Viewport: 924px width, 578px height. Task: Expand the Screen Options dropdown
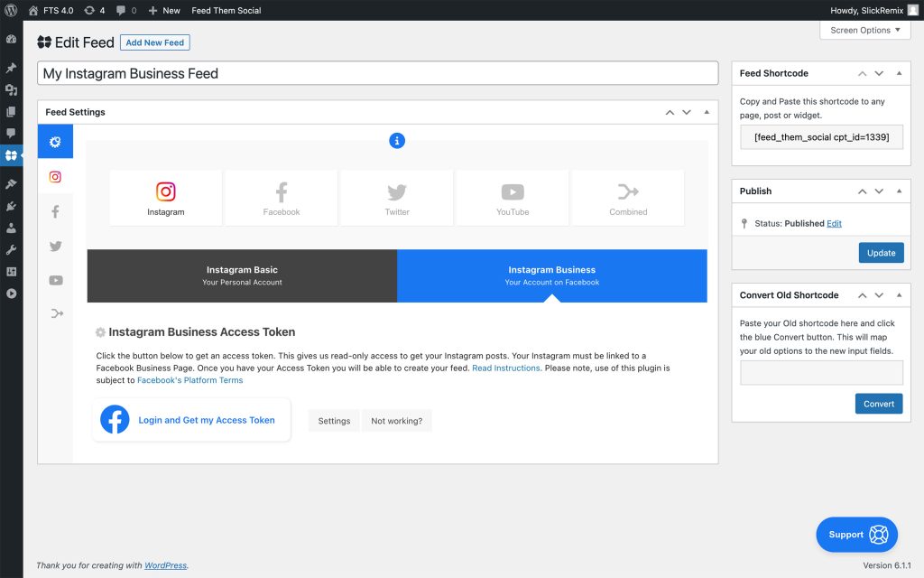click(865, 30)
